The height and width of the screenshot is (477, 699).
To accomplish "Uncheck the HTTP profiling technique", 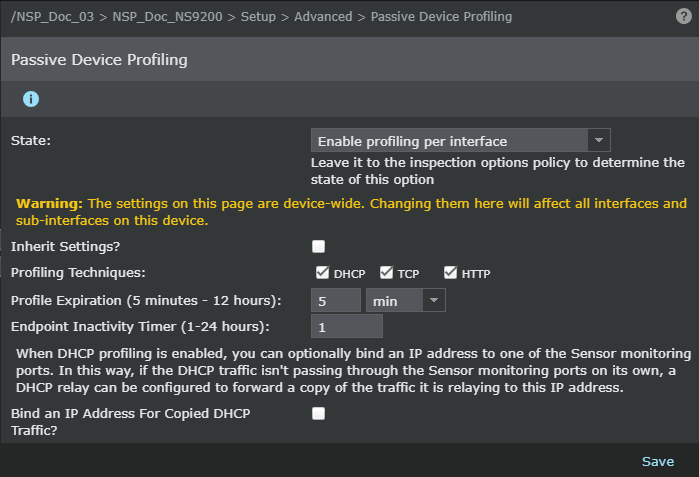I will 450,272.
